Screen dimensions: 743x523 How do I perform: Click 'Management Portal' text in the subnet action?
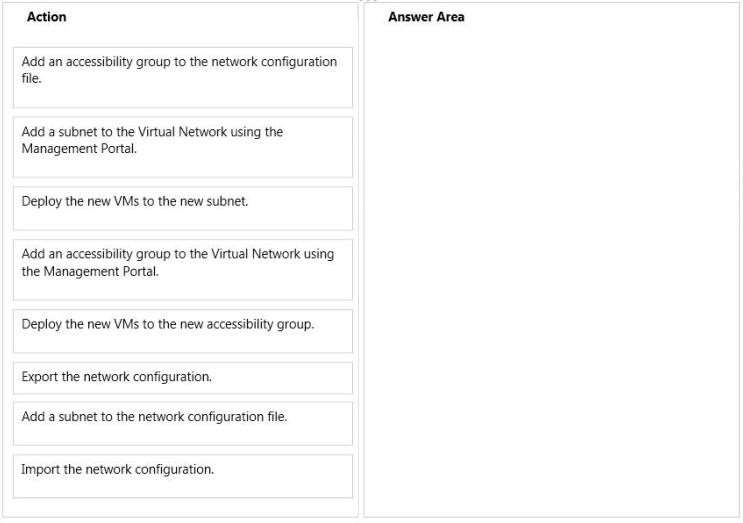(x=79, y=149)
